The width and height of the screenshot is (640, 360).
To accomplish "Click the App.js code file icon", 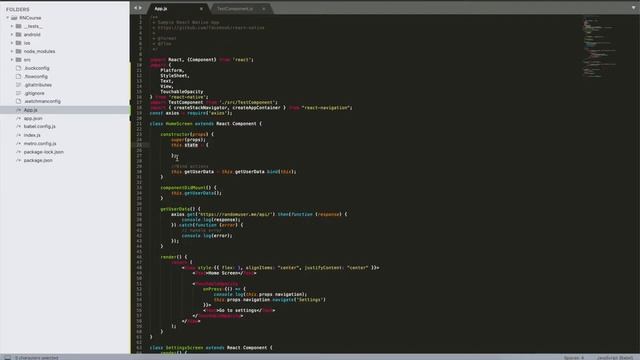I will tap(18, 110).
